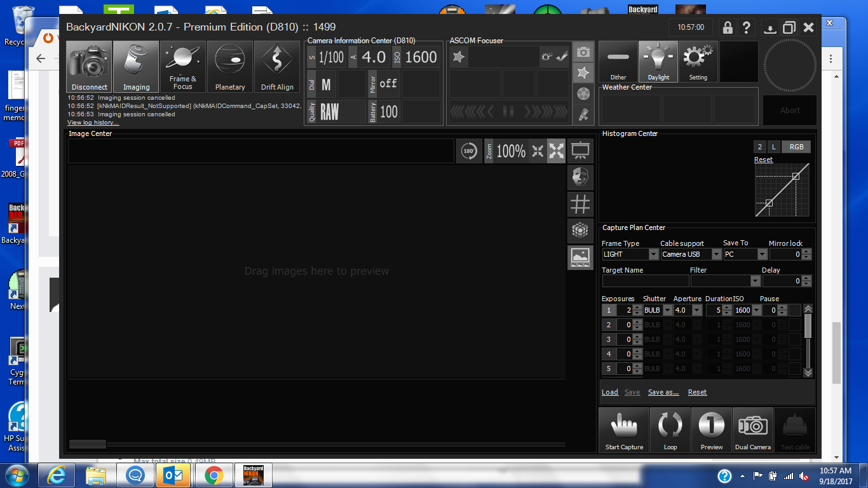
Task: Click the Target Name input field
Action: (x=645, y=281)
